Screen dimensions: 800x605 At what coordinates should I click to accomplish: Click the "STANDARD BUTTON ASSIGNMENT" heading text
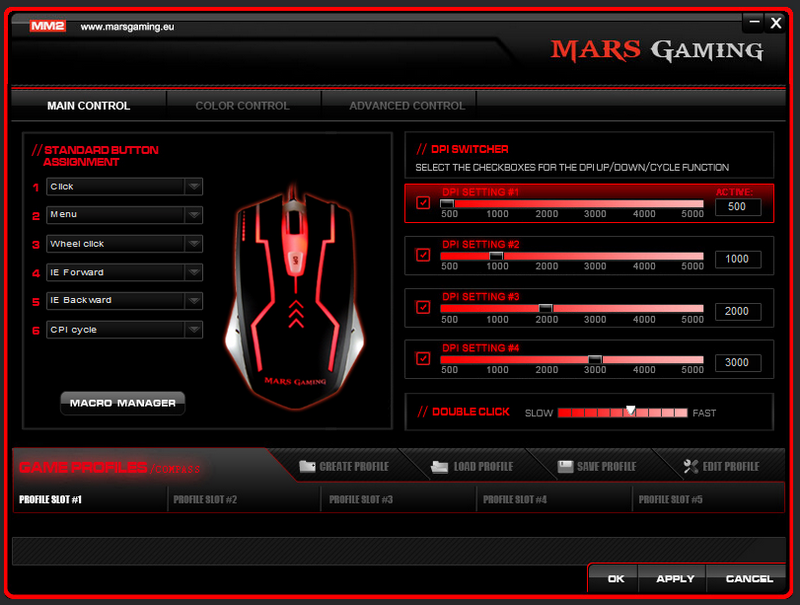(x=101, y=156)
